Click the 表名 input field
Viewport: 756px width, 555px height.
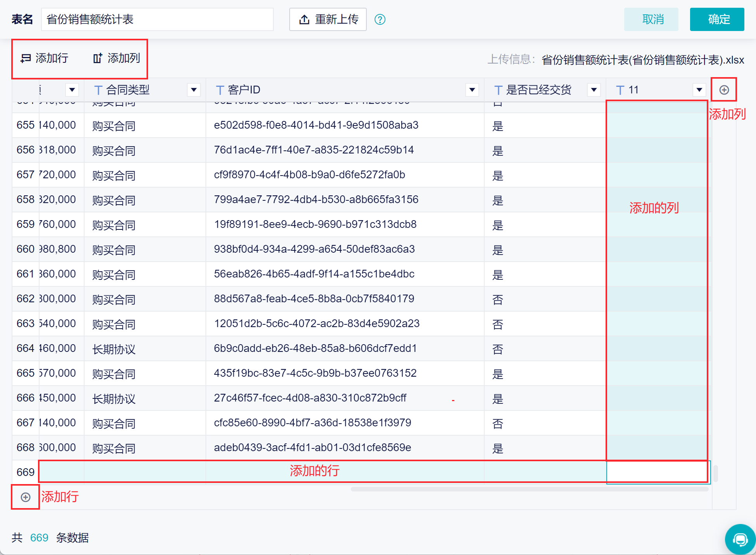coord(157,19)
